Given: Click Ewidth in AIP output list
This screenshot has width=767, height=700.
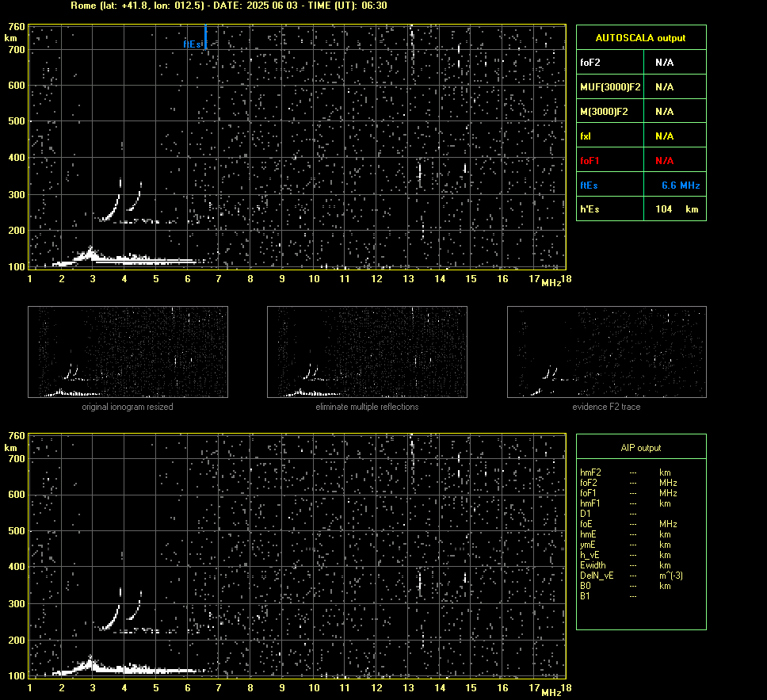Looking at the screenshot, I should tap(593, 565).
